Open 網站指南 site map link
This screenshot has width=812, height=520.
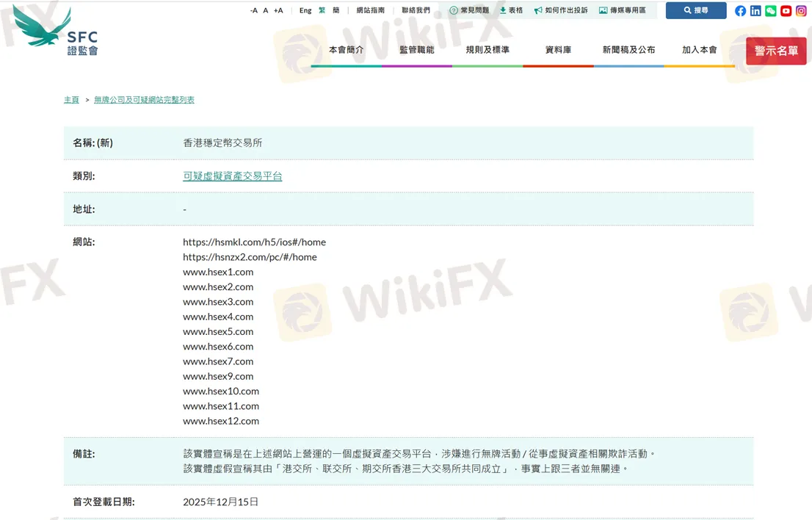pos(370,10)
